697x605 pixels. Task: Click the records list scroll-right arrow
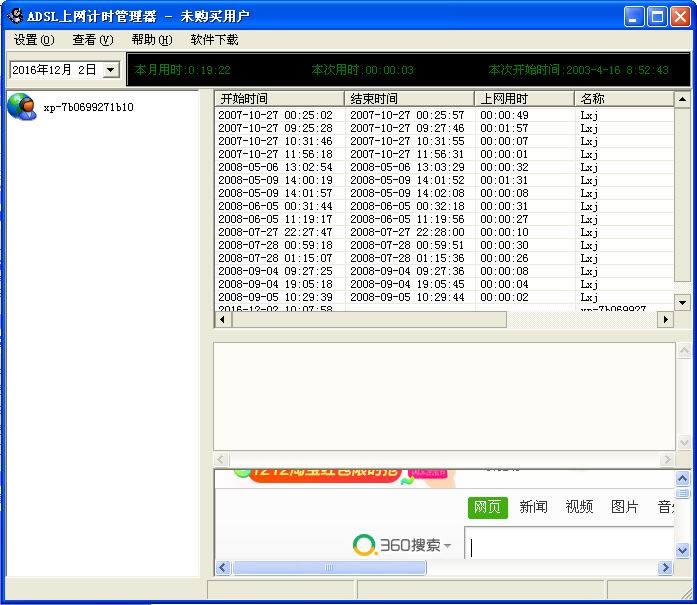[x=665, y=319]
